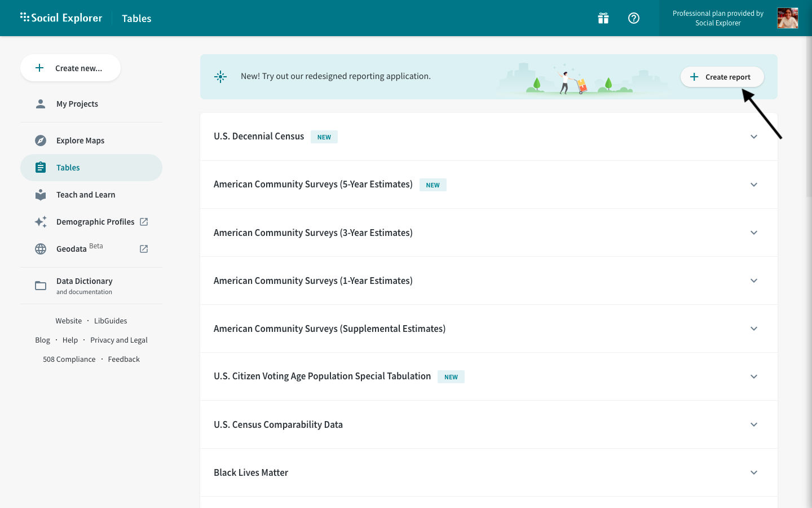Open the Privacy and Legal link

point(119,340)
